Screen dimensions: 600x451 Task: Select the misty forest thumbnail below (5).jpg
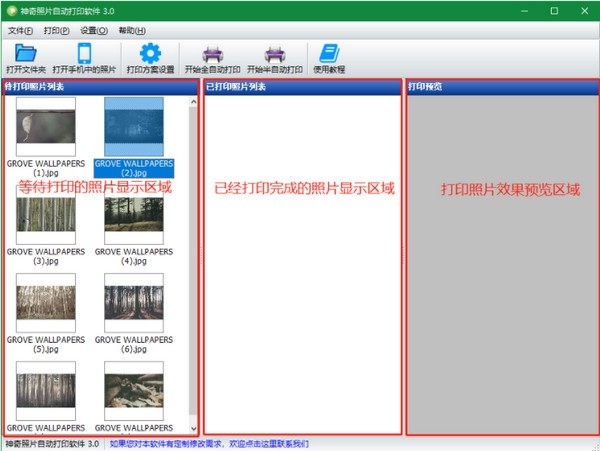coord(46,391)
